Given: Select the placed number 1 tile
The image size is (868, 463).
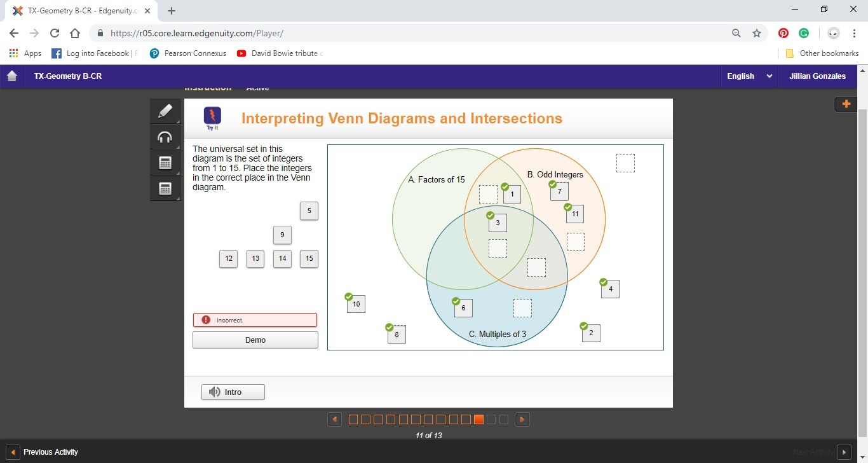Looking at the screenshot, I should click(x=512, y=195).
